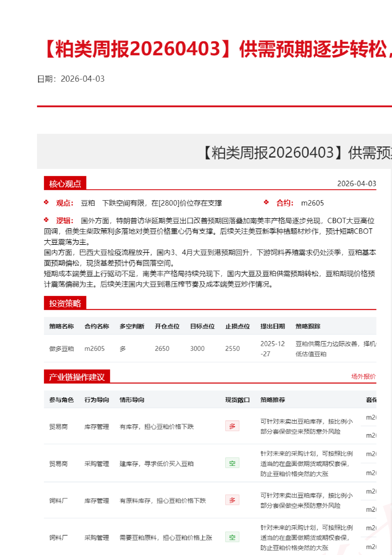This screenshot has width=392, height=555.
Task: Click the 现货敞口 column header
Action: tap(237, 400)
